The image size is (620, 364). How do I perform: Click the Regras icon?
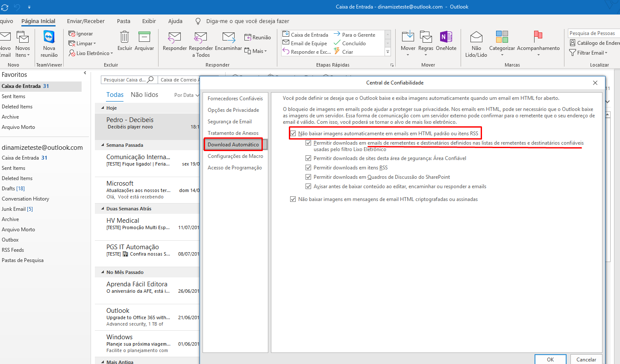point(426,37)
